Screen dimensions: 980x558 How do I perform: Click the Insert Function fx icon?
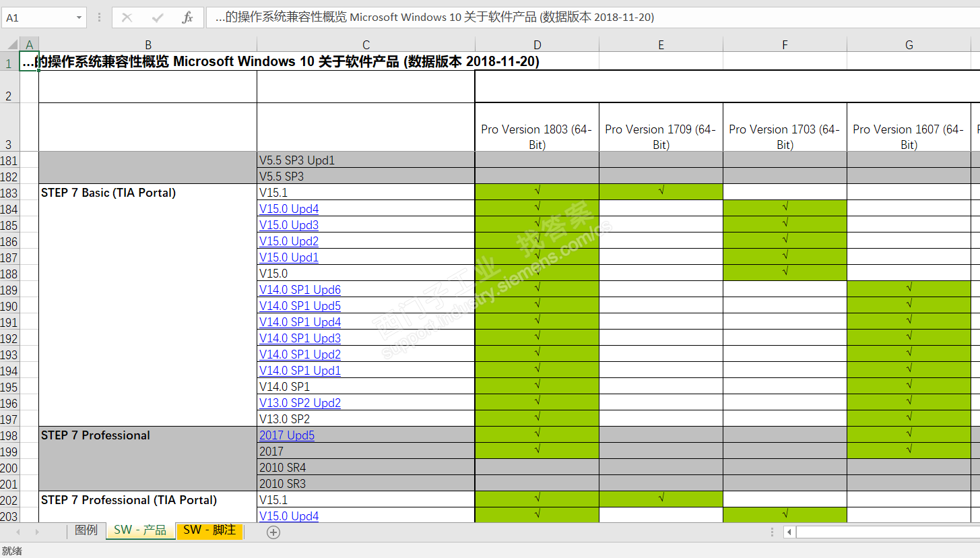pyautogui.click(x=188, y=18)
